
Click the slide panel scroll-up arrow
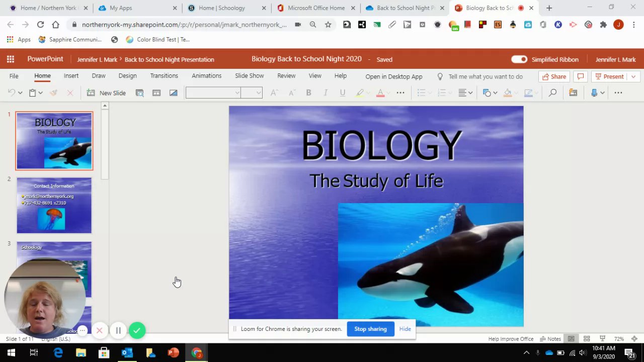point(105,106)
